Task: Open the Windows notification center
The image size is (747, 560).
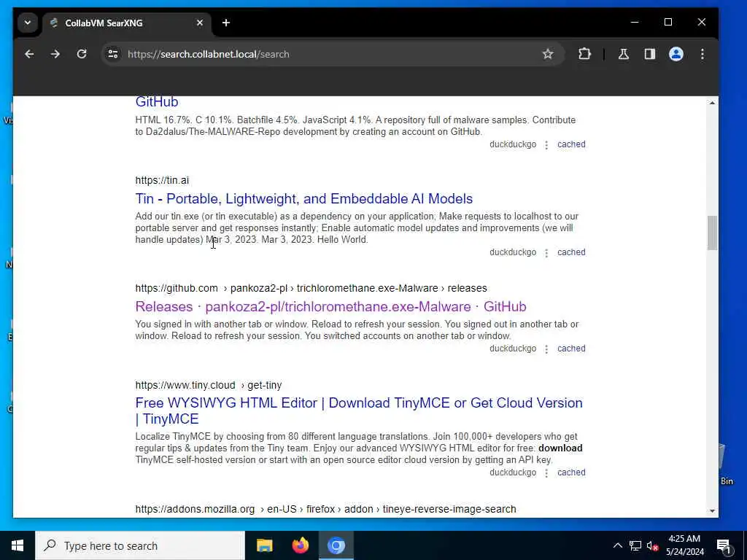Action: click(724, 546)
